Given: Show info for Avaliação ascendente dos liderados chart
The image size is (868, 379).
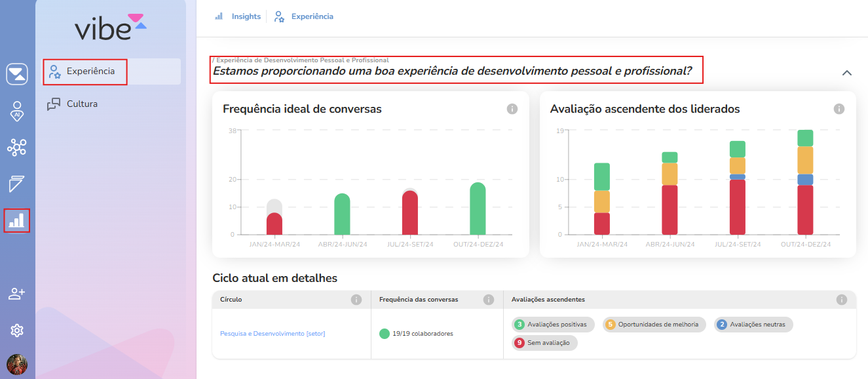Looking at the screenshot, I should click(839, 109).
